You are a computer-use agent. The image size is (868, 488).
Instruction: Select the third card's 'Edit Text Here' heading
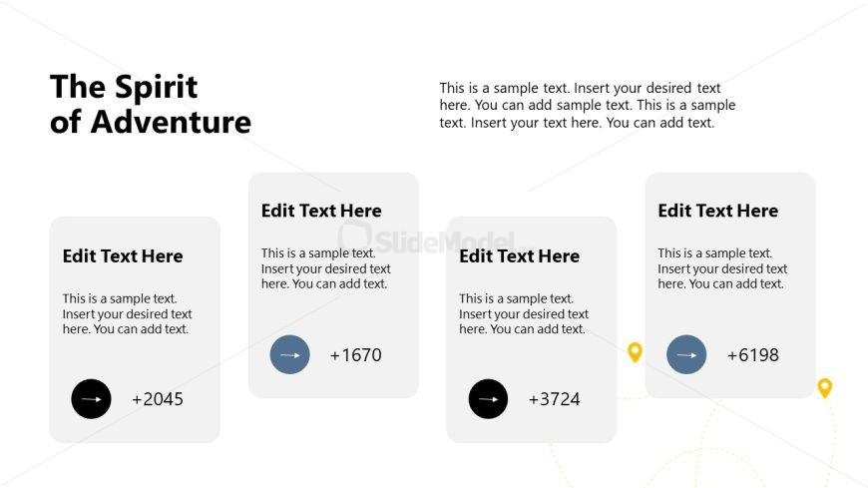point(519,255)
